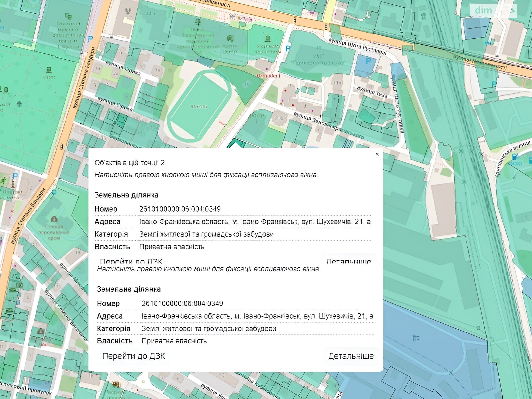Click the lower 'Детальніше' button
The image size is (532, 399).
351,356
